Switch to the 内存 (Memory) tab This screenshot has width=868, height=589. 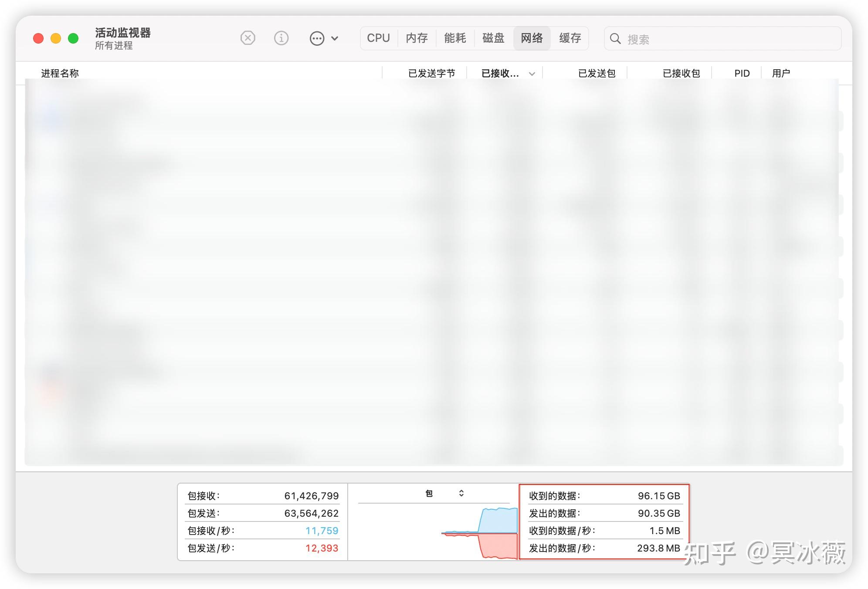pos(417,38)
